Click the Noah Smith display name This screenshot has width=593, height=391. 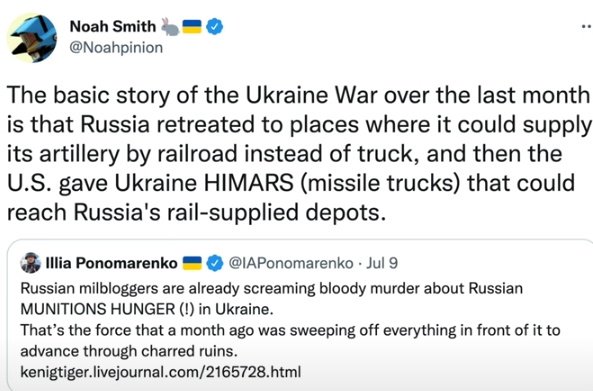(x=113, y=26)
